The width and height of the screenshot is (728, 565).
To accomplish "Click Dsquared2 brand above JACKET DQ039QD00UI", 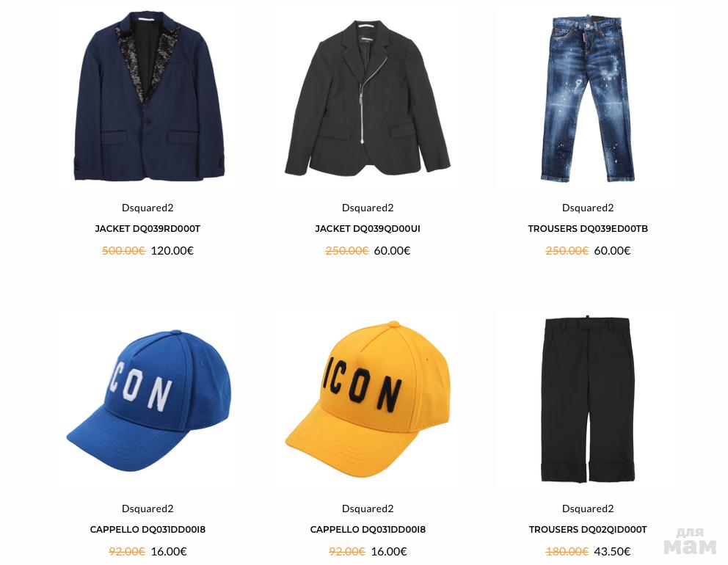I will (368, 208).
